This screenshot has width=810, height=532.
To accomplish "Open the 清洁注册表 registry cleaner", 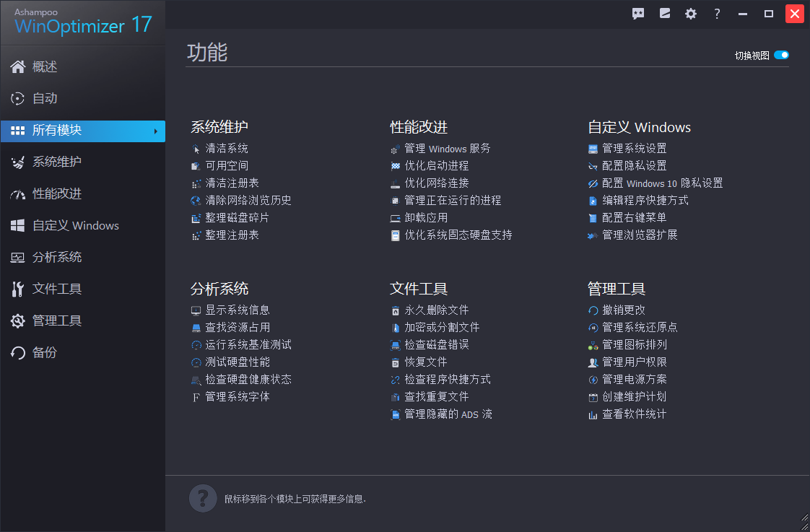I will (x=227, y=183).
